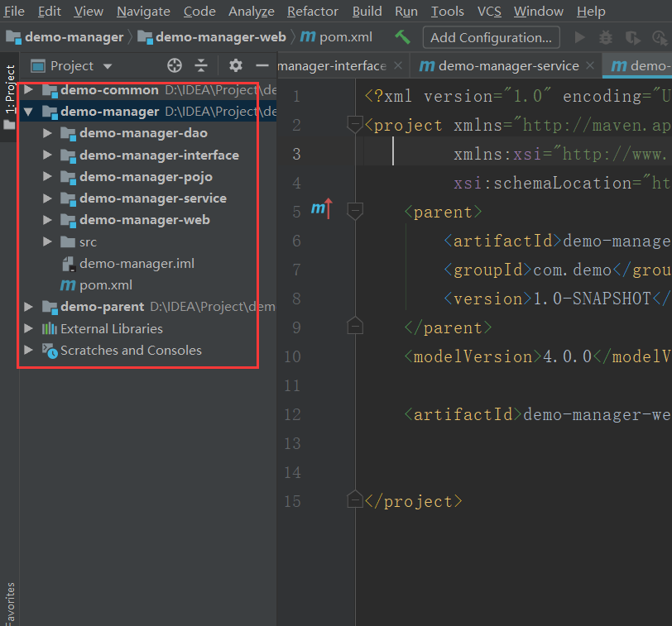This screenshot has width=672, height=626.
Task: Open the View menu
Action: click(x=89, y=11)
